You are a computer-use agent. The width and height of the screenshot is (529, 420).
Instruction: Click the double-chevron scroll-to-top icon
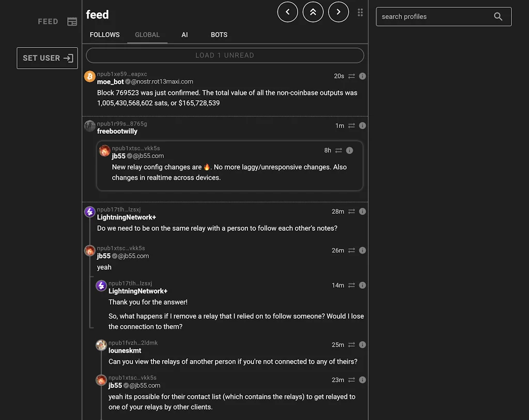313,11
